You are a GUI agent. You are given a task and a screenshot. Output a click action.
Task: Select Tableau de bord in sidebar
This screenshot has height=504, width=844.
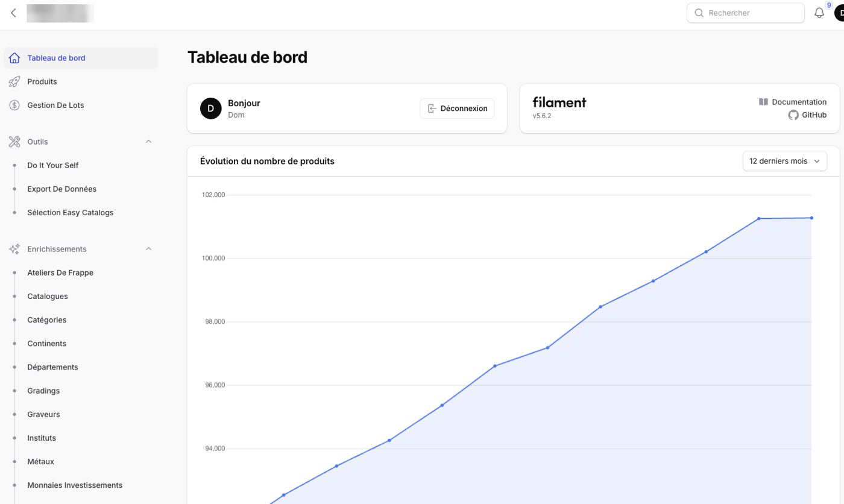tap(81, 58)
